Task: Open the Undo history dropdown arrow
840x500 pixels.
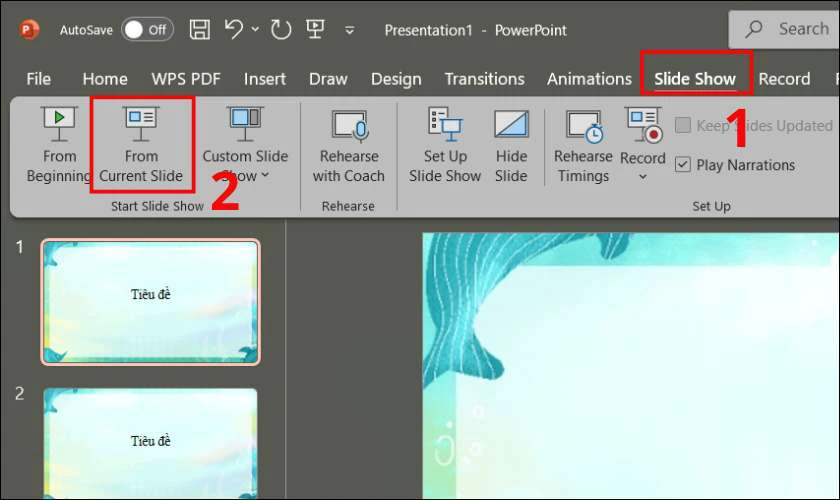Action: coord(255,29)
